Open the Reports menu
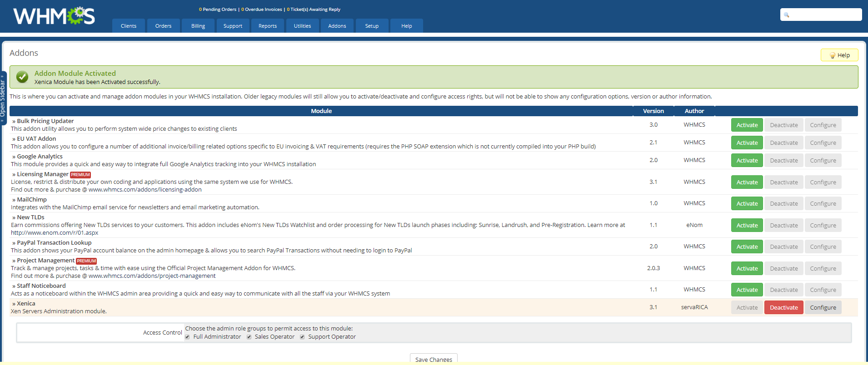The width and height of the screenshot is (868, 365). point(268,26)
